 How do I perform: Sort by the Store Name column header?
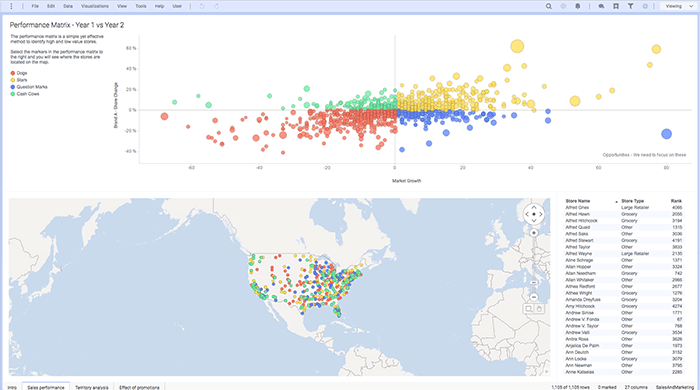pos(578,201)
